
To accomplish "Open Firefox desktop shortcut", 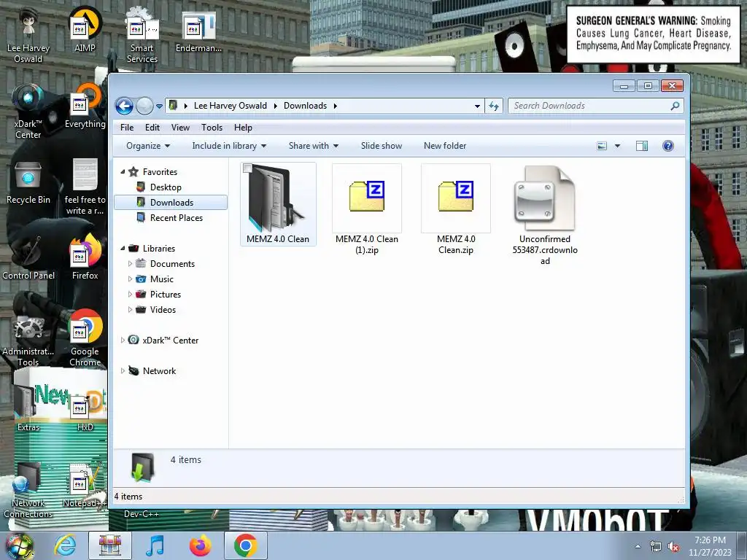I will [x=85, y=258].
